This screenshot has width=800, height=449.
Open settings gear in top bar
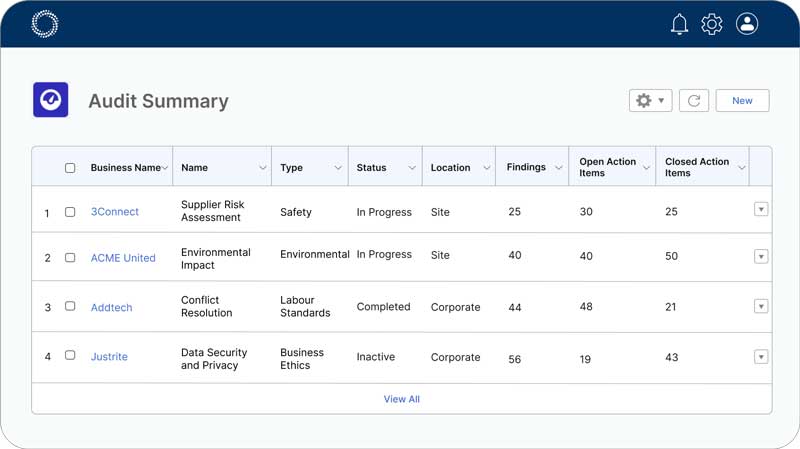[x=711, y=24]
